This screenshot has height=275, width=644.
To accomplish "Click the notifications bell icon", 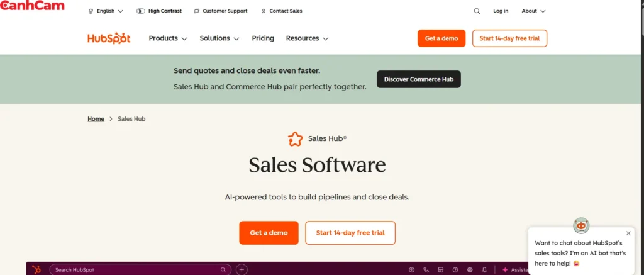I will pyautogui.click(x=484, y=270).
